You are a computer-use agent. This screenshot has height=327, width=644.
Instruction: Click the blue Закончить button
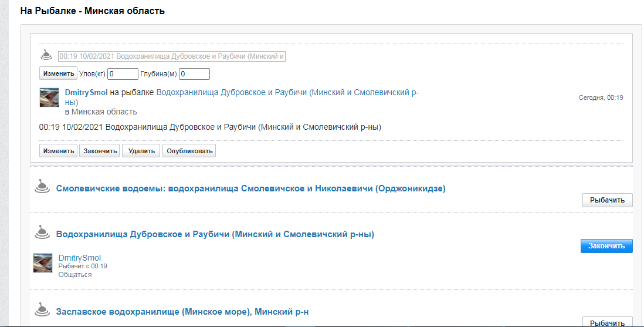[x=606, y=246]
